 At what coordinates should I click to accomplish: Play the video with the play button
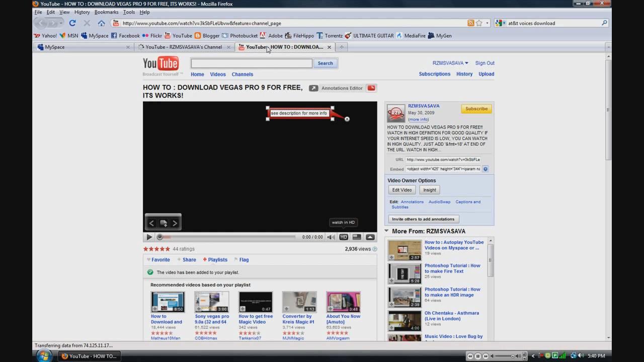tap(149, 237)
